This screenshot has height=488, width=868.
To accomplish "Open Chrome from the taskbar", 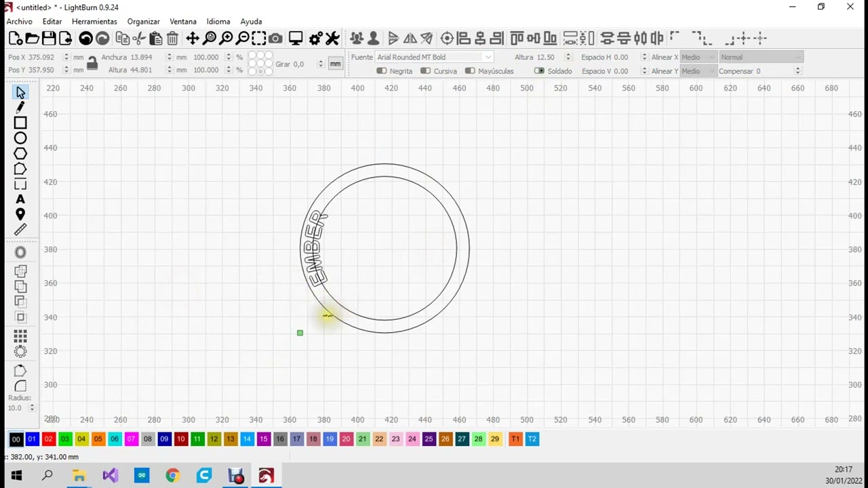I will (173, 476).
